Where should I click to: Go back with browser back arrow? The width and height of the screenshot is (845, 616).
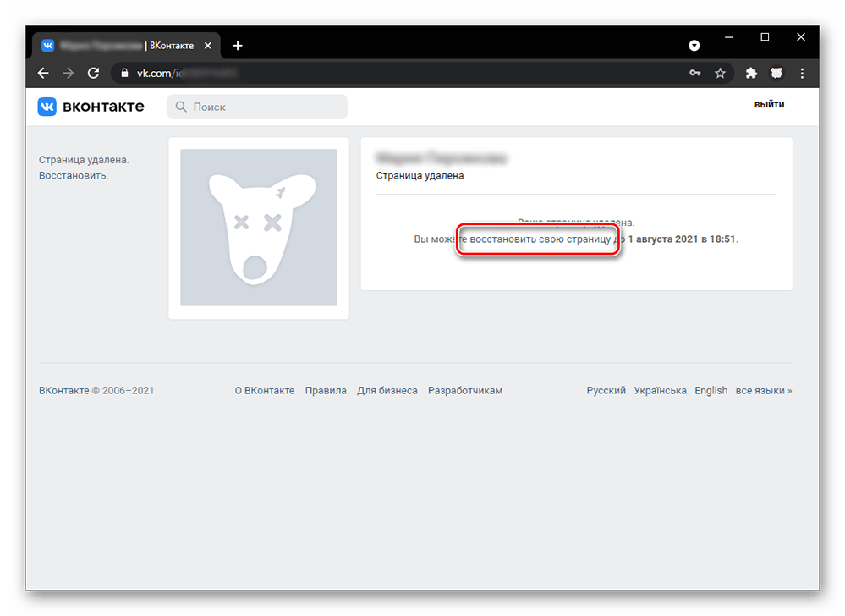[x=43, y=73]
